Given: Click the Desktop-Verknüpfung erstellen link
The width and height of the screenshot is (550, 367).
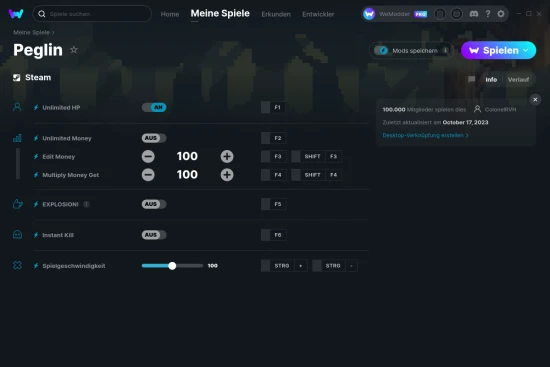Looking at the screenshot, I should (x=425, y=135).
